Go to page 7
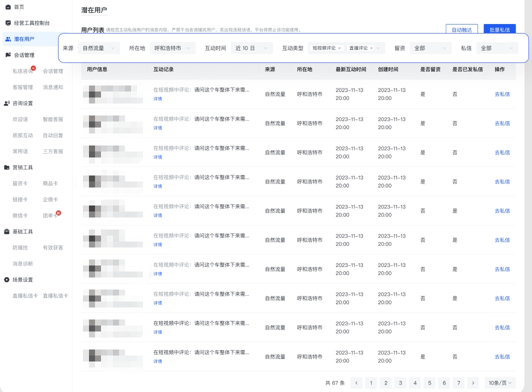 [x=458, y=383]
